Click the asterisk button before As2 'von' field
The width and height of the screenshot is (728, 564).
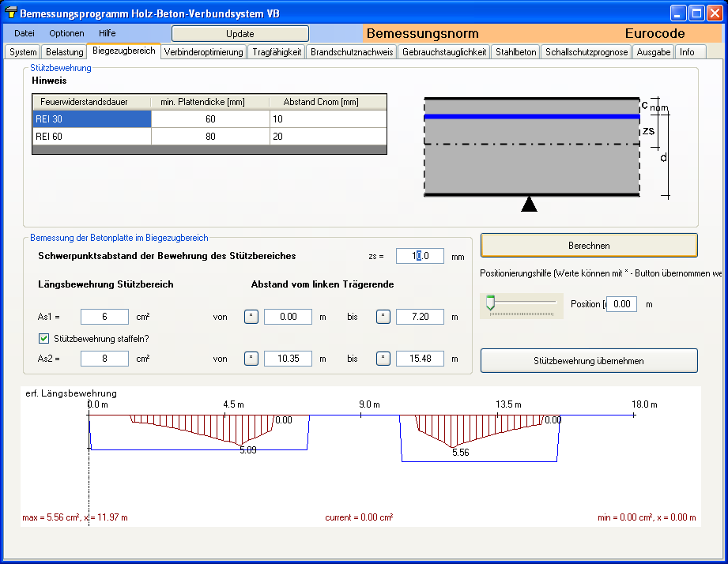(x=251, y=359)
